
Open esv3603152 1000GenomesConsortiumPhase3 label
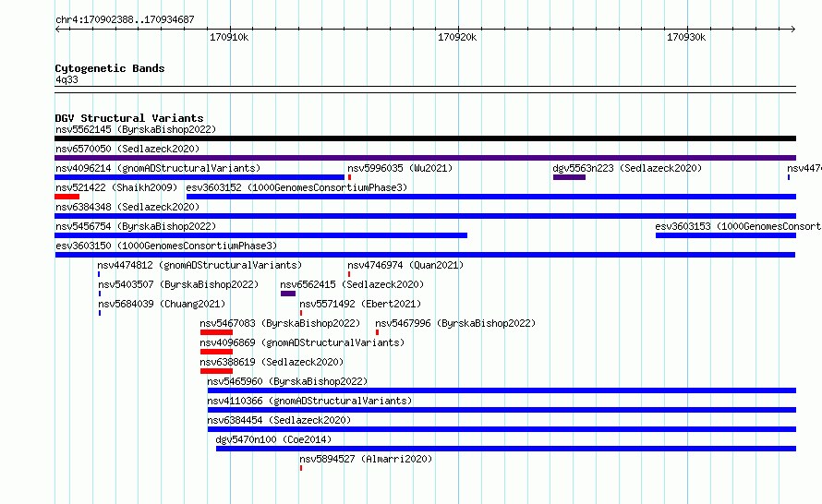click(x=296, y=187)
